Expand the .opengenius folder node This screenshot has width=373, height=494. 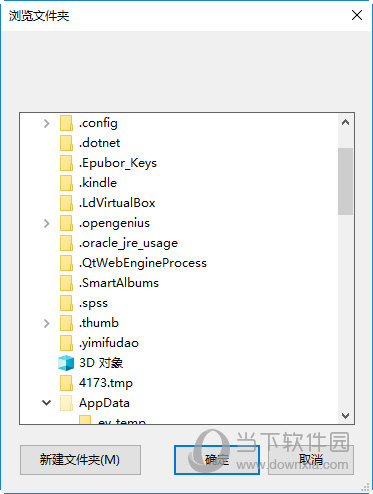[47, 223]
